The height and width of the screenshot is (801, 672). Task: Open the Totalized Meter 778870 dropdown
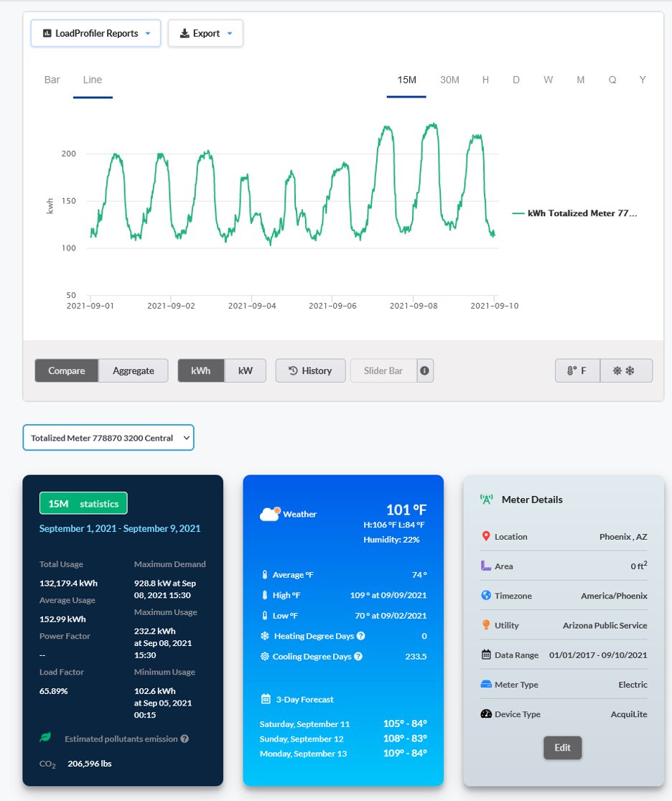pos(108,437)
